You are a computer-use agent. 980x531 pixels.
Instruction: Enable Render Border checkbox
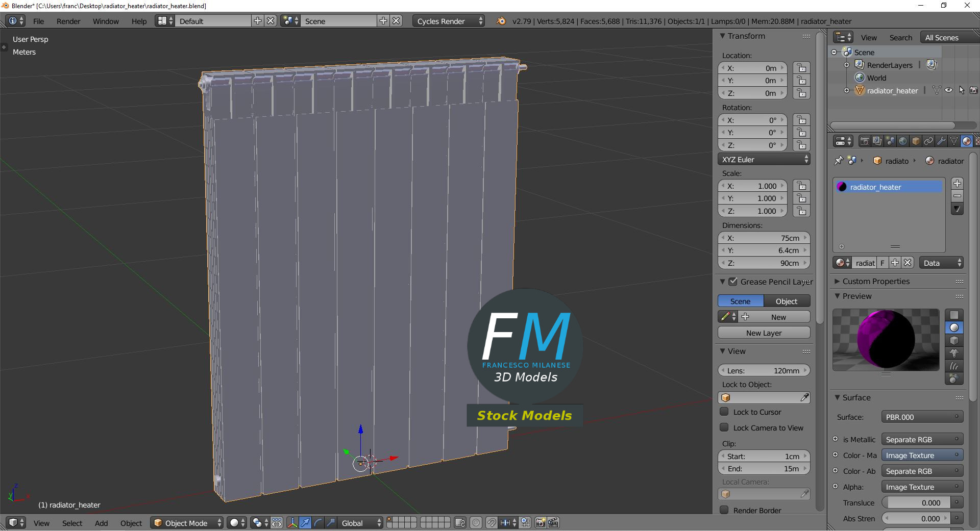pos(724,510)
